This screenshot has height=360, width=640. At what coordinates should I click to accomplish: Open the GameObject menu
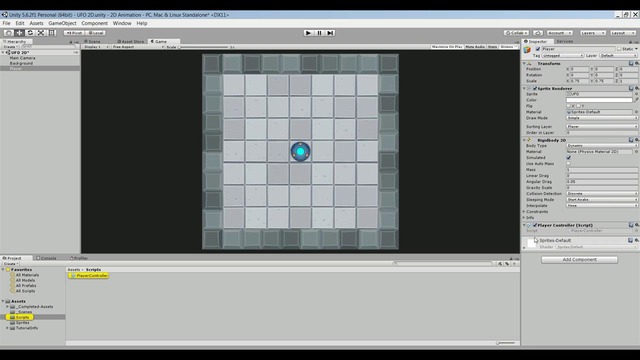tap(62, 23)
